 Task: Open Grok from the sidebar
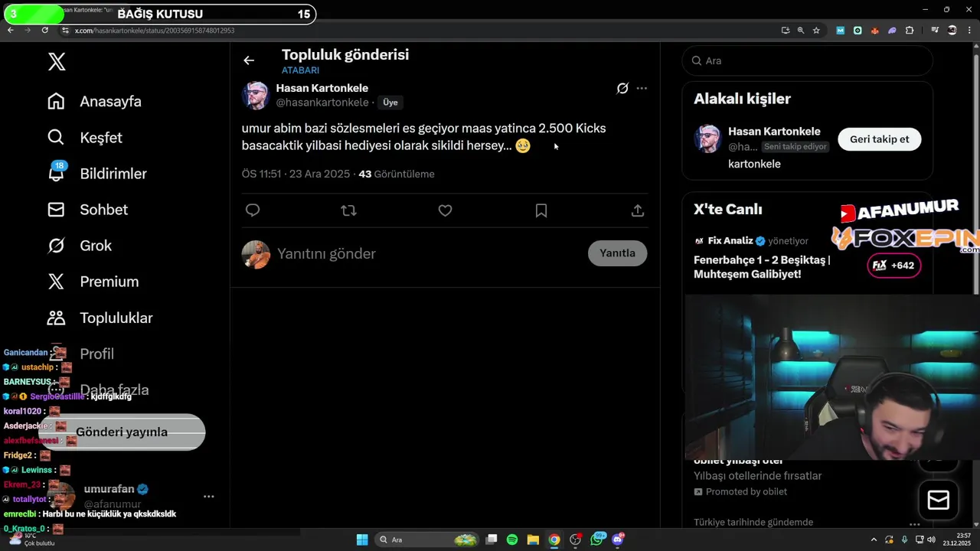tap(79, 246)
